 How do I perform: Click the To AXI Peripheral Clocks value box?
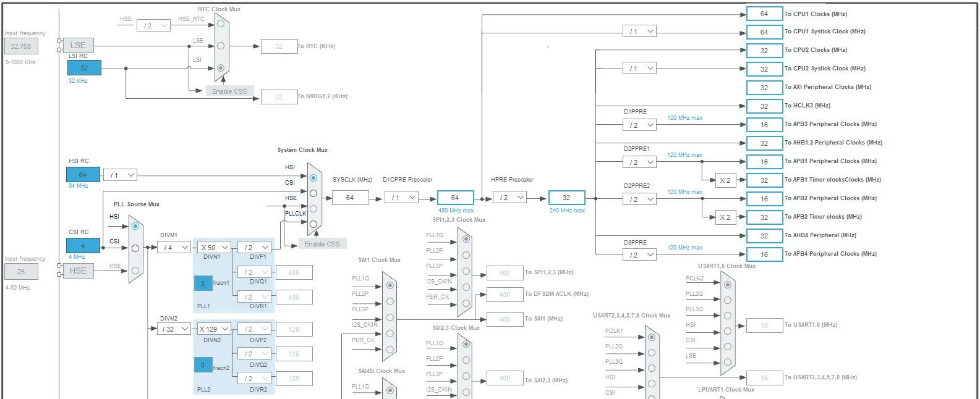[x=764, y=88]
